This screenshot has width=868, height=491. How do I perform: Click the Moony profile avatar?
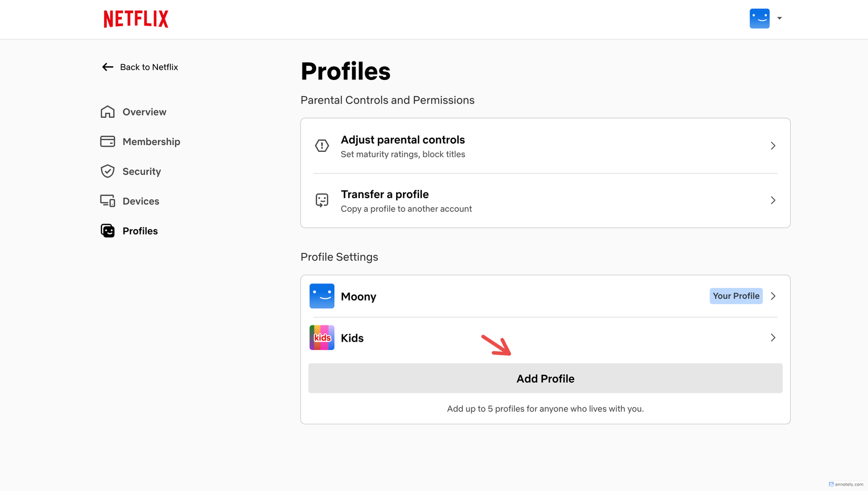[x=321, y=296]
